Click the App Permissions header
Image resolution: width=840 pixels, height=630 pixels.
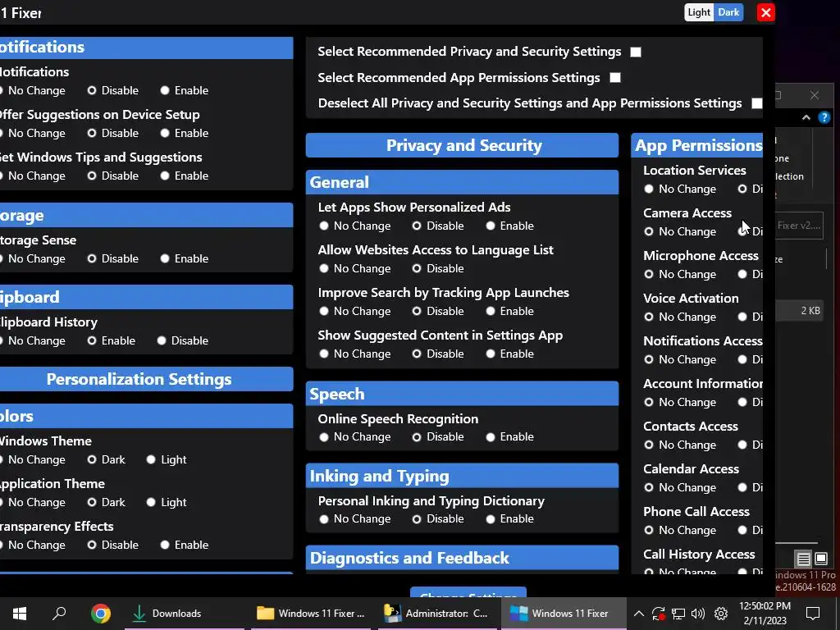pyautogui.click(x=697, y=145)
